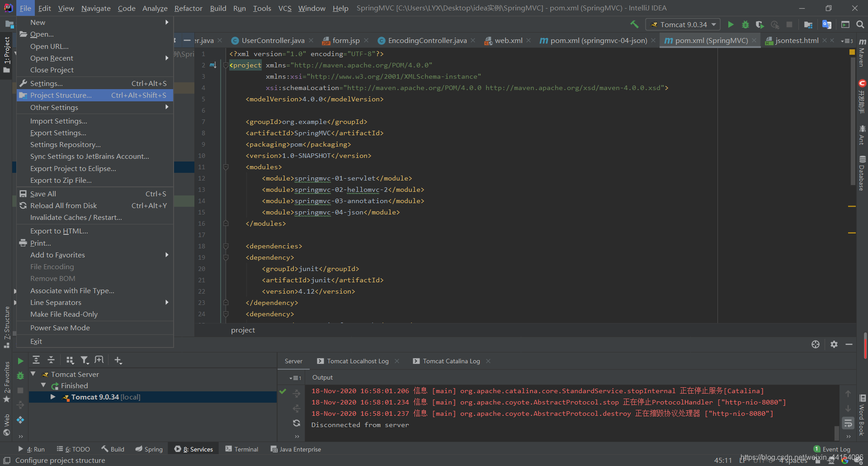This screenshot has width=868, height=466.
Task: Click the Google Translate icon in the toolbar
Action: tap(827, 24)
